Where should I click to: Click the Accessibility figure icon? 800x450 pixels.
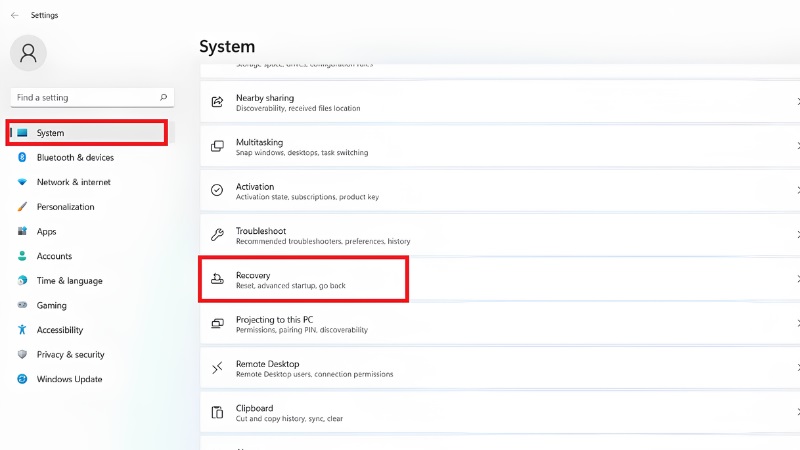pos(22,330)
